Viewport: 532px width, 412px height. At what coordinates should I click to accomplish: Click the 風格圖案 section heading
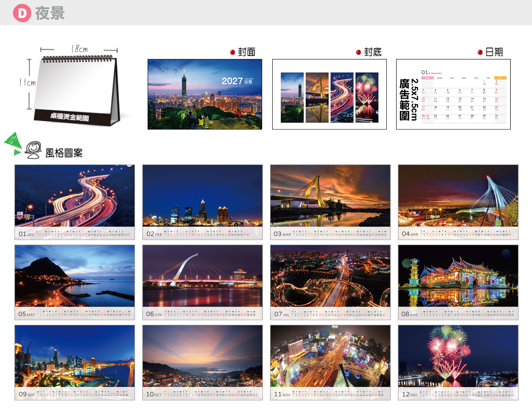(x=64, y=153)
